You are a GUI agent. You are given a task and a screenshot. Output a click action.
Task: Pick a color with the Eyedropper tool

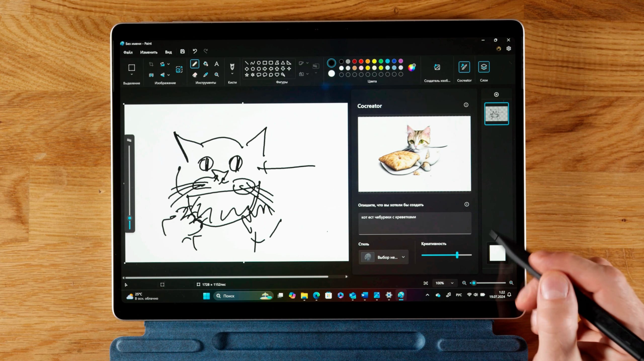pos(206,75)
